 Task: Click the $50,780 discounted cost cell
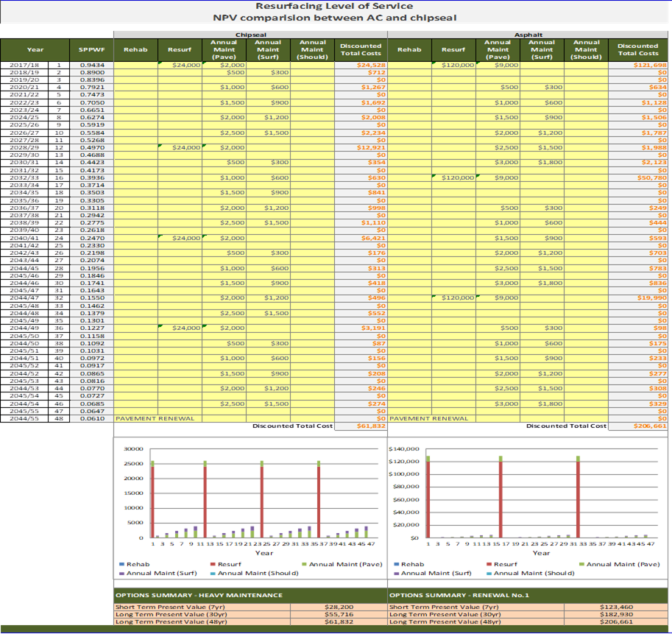(638, 177)
